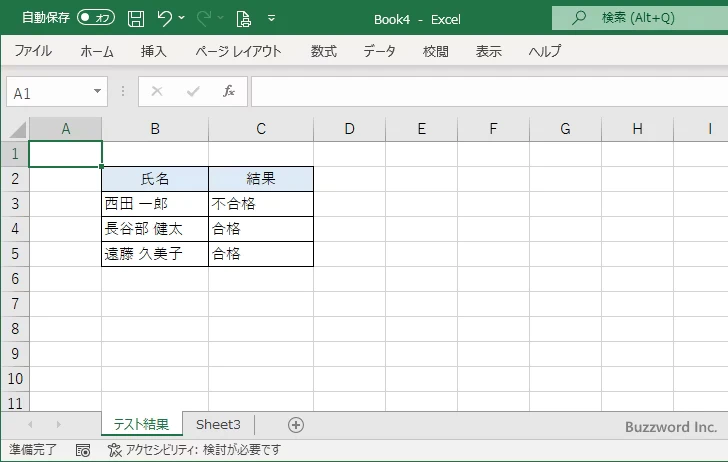Click cell containing 遠藤 久美子
This screenshot has height=462, width=728.
point(155,254)
